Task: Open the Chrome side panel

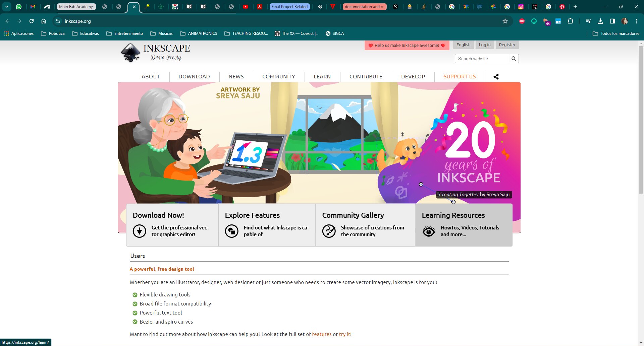Action: [612, 21]
